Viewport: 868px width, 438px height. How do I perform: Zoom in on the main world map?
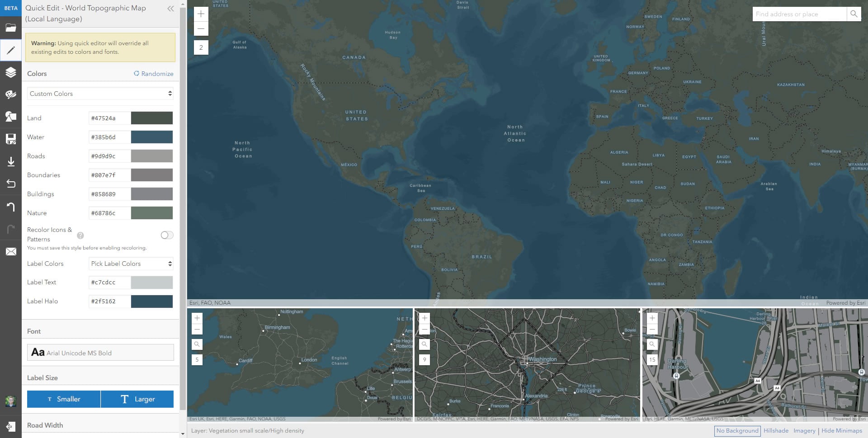[x=201, y=14]
